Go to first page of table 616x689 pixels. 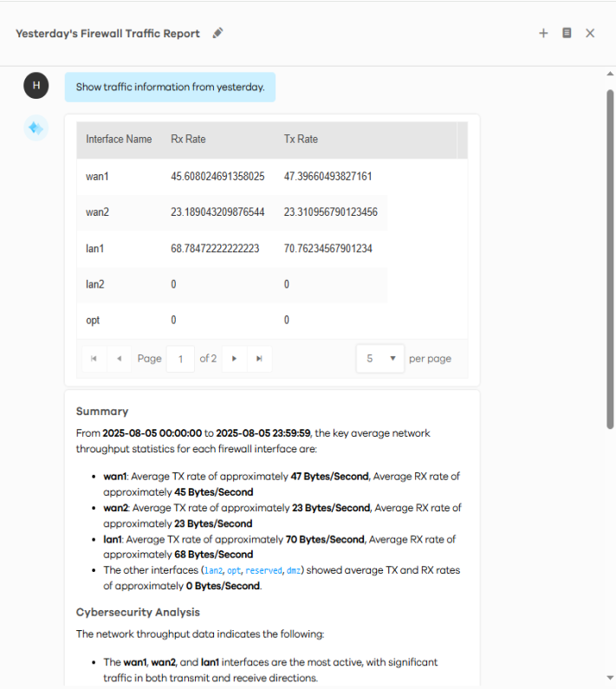94,359
